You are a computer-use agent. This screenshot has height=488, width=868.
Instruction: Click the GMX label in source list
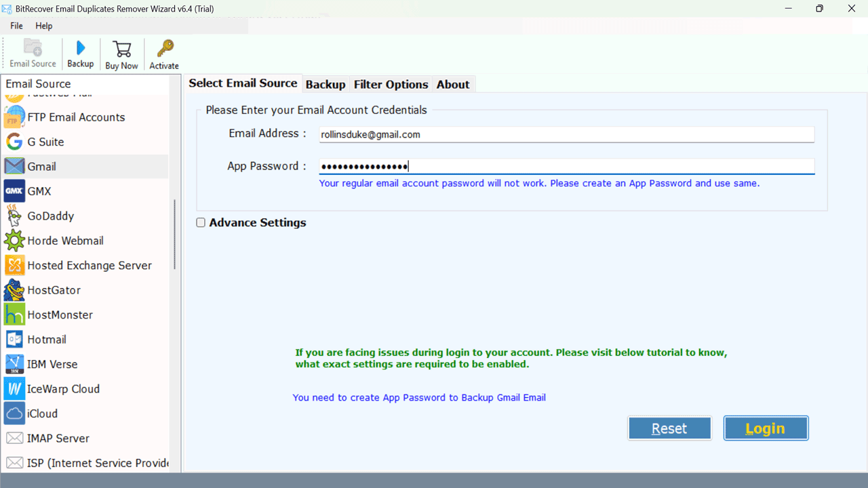click(x=39, y=191)
